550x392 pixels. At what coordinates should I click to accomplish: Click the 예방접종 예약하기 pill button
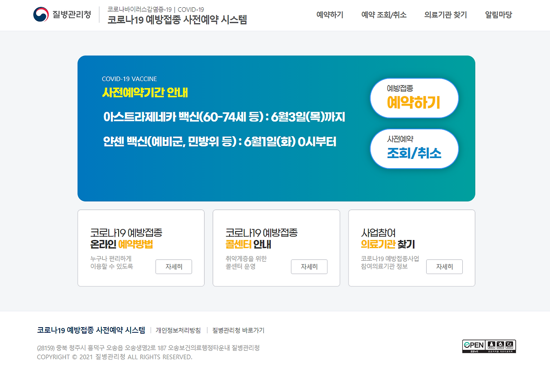(414, 98)
